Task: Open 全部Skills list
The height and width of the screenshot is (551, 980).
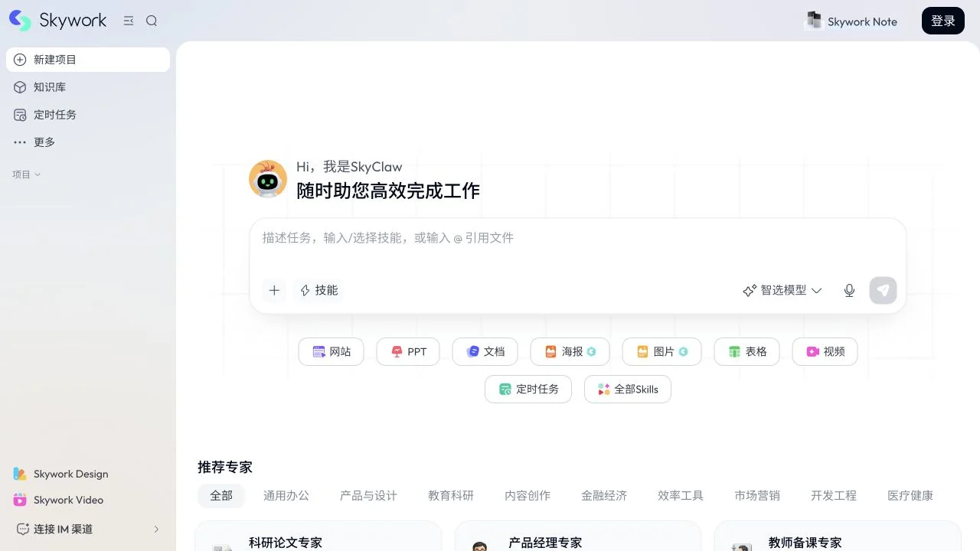Action: 628,390
